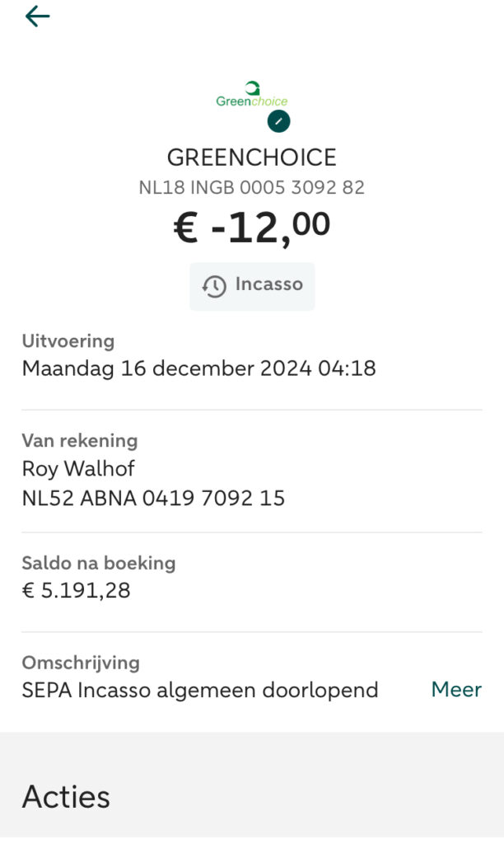Tap the Incasso label text
Viewport: 504px width, 844px height.
click(x=269, y=285)
